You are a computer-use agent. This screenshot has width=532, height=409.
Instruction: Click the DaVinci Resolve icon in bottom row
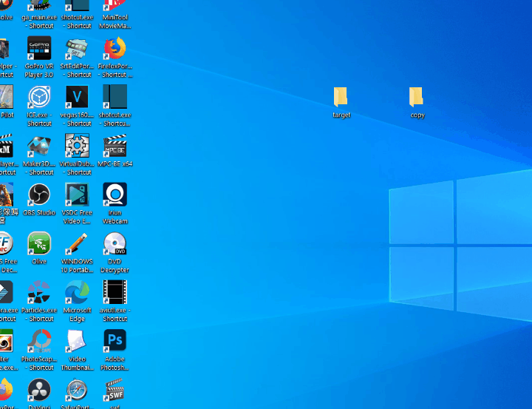39,390
